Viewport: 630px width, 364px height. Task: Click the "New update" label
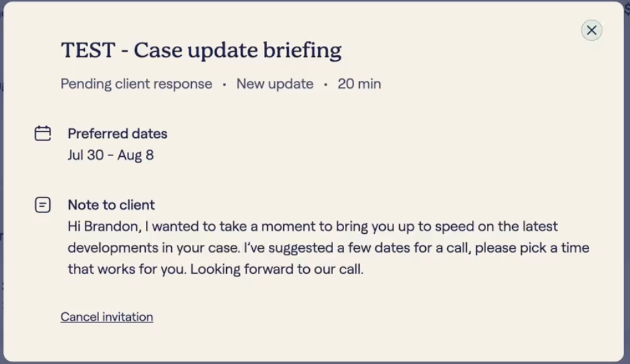pyautogui.click(x=275, y=84)
